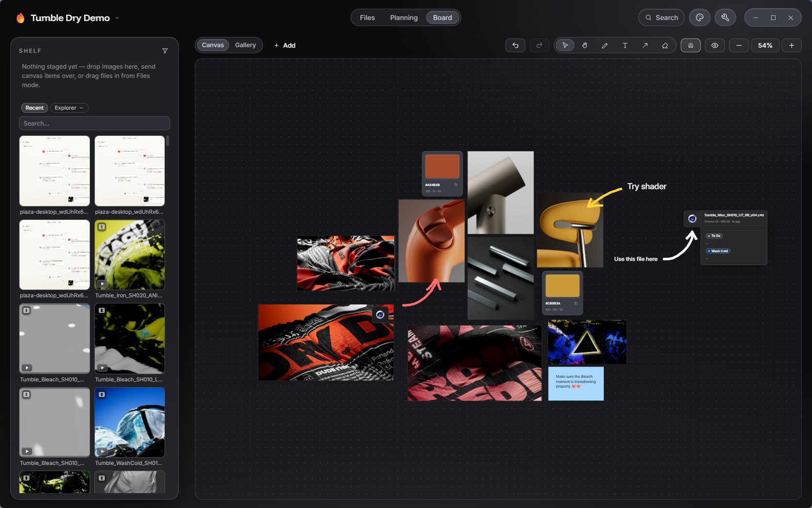Click the #A54B2B orange color swatch

tap(442, 167)
